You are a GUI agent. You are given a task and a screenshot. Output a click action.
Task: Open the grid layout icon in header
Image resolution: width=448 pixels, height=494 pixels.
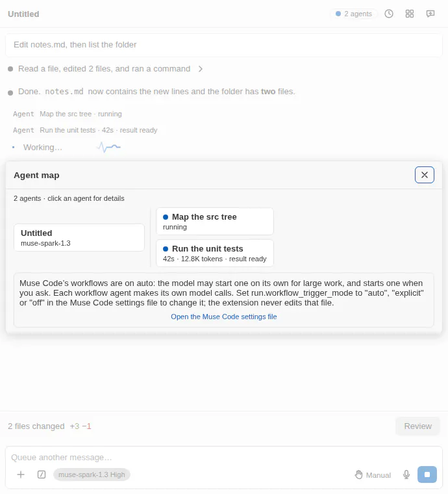click(410, 14)
